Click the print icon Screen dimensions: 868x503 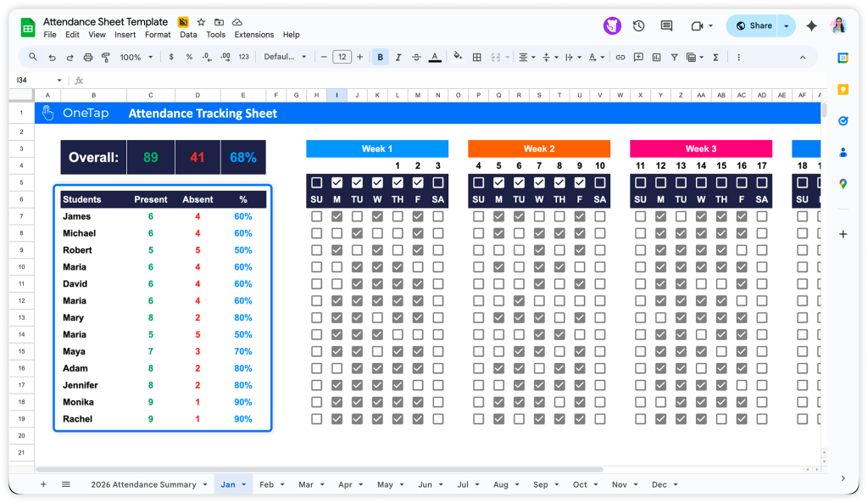(88, 57)
